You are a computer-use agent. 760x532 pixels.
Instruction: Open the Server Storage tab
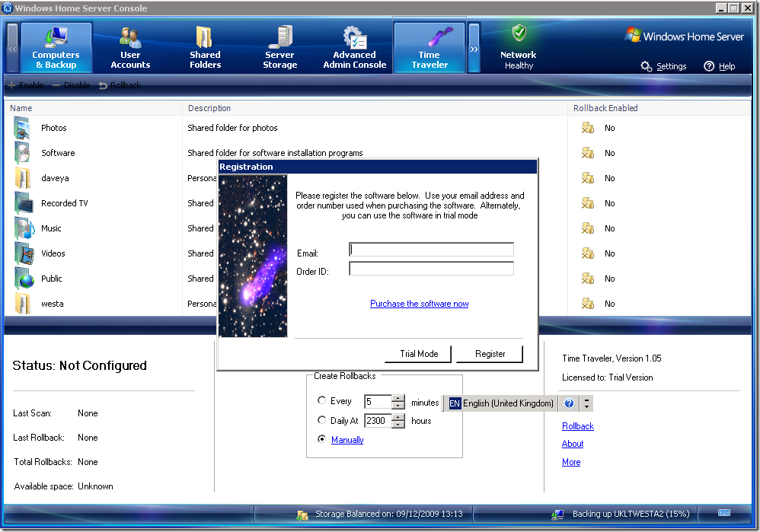pos(279,47)
